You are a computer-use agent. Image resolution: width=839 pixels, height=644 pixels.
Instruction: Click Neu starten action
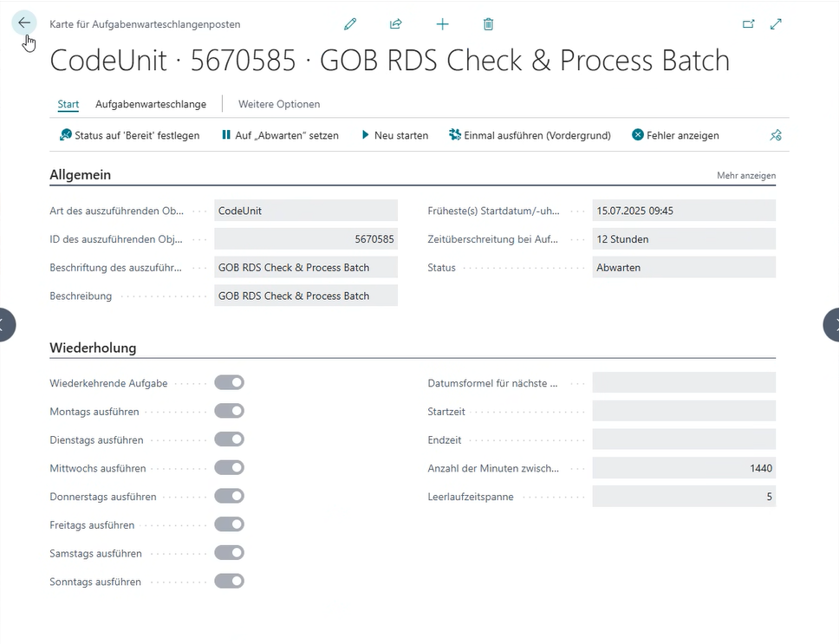(x=395, y=135)
